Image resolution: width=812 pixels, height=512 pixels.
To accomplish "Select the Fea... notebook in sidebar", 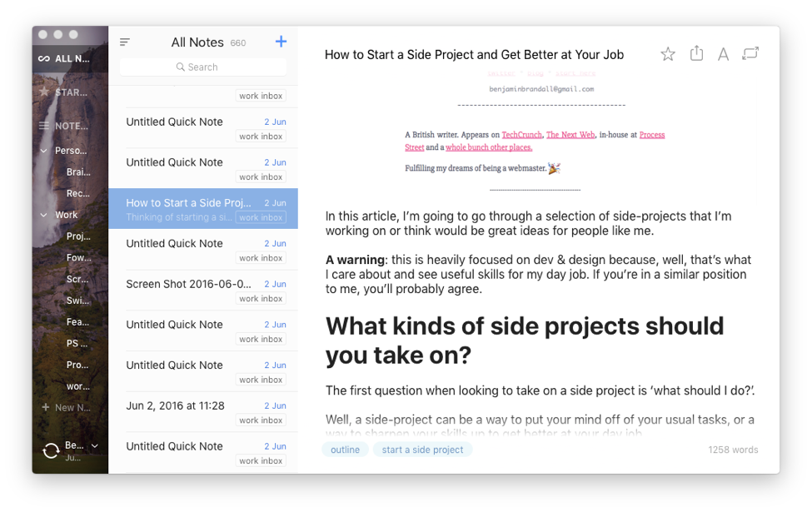I will (77, 322).
